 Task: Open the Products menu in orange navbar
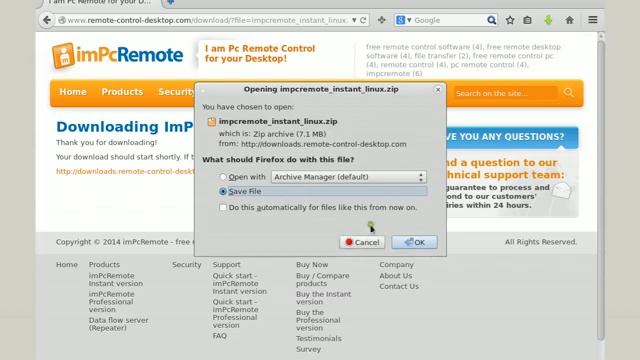(x=122, y=92)
